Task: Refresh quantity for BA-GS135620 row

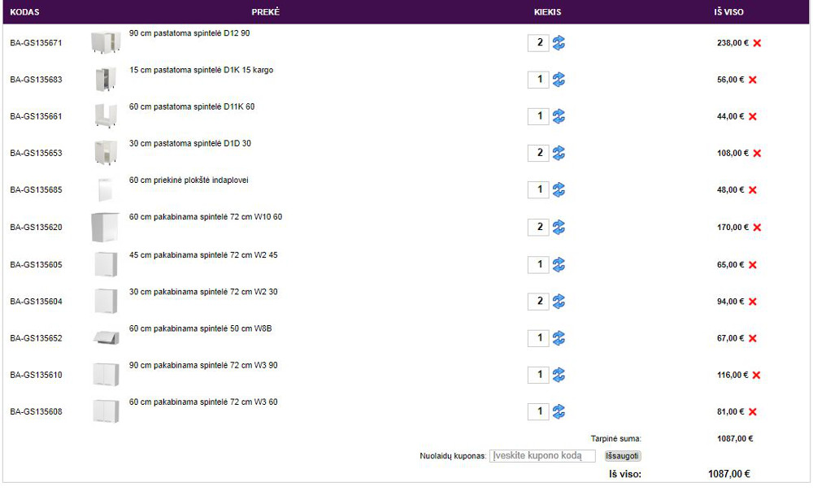Action: [x=559, y=227]
